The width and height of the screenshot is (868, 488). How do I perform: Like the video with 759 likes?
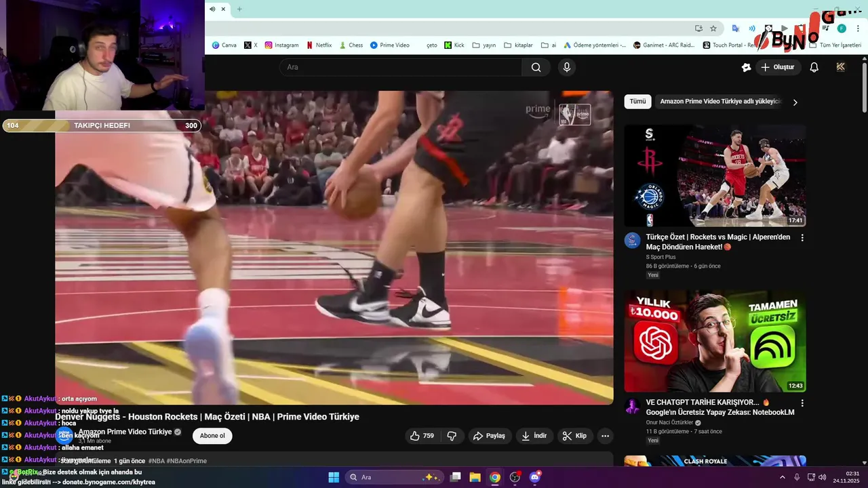[x=422, y=436]
